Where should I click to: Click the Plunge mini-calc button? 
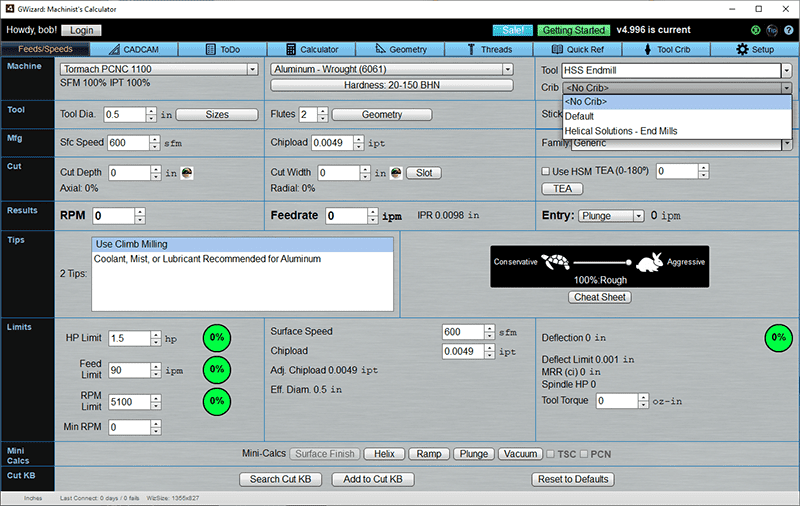coord(473,454)
